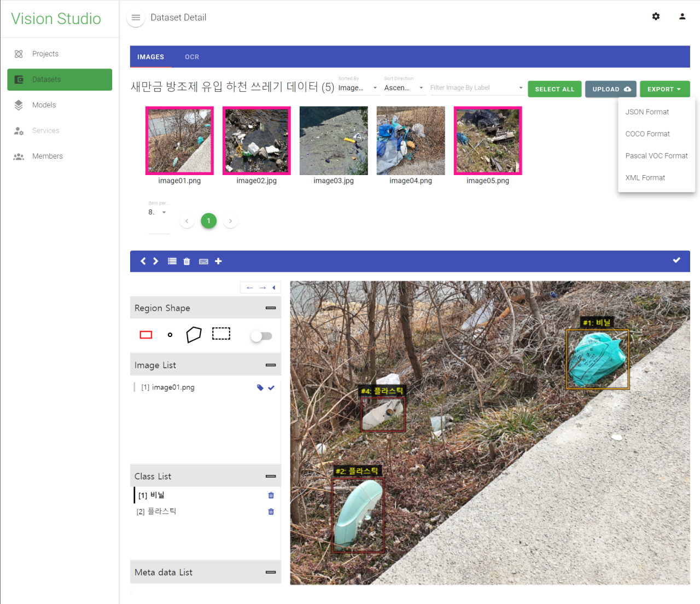Open the settings gear icon
Viewport: 700px width, 604px height.
pos(656,16)
